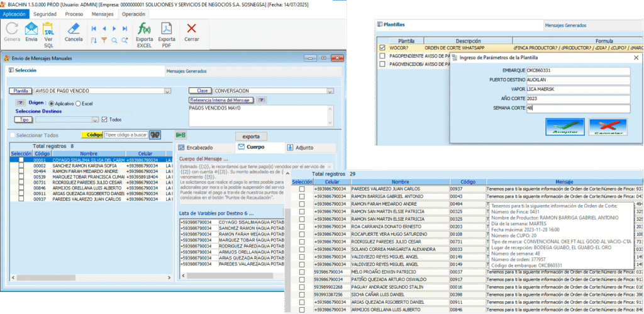Click the small help icon beside Origen

coord(21,103)
